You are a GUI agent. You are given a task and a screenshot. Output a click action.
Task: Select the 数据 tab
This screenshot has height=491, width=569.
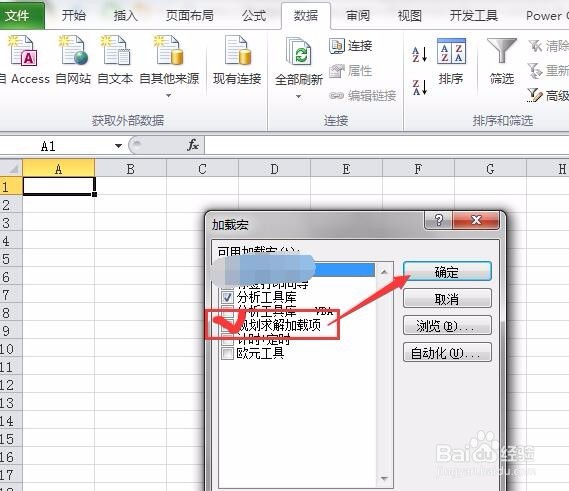[306, 15]
